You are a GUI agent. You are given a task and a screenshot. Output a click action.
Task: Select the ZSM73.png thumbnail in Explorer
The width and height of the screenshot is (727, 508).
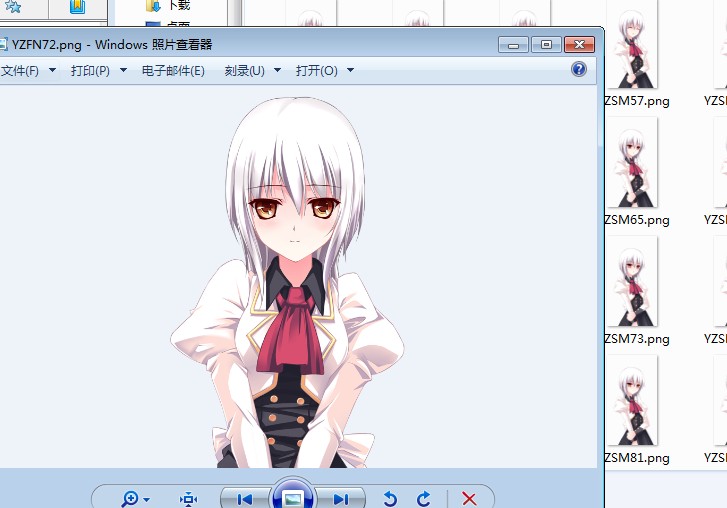pyautogui.click(x=631, y=282)
